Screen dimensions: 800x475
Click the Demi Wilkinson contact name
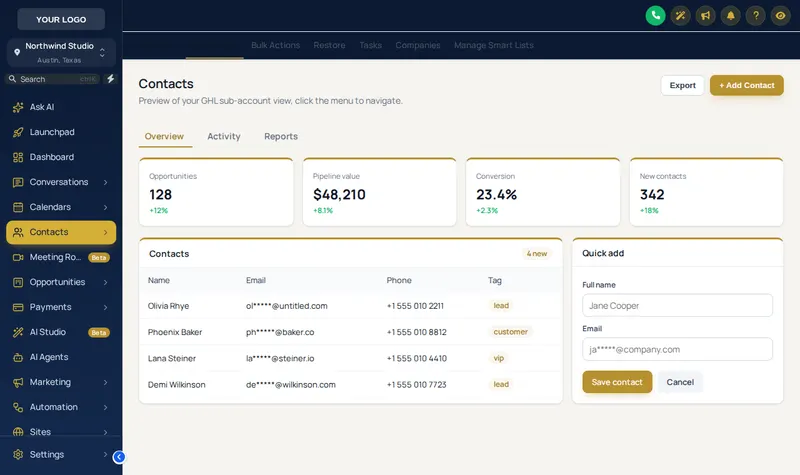click(177, 385)
